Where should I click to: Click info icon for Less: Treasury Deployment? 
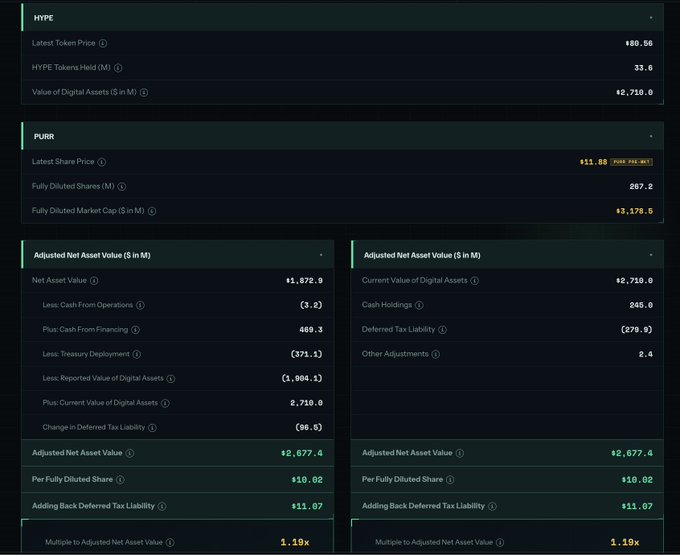coord(137,354)
